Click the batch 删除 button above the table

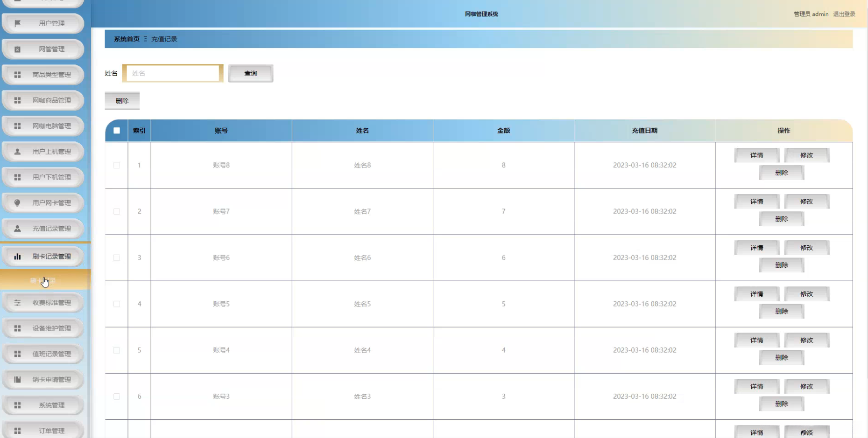click(122, 101)
